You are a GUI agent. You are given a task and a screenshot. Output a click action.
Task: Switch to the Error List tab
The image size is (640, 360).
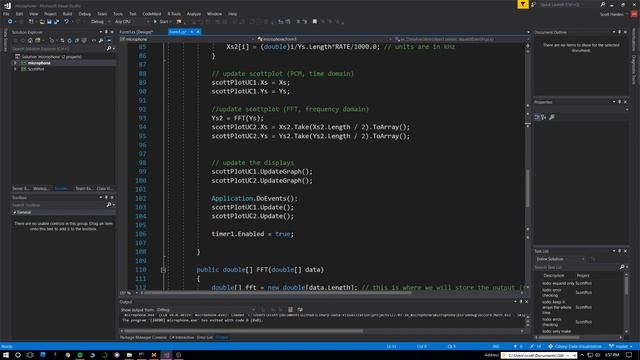point(204,338)
